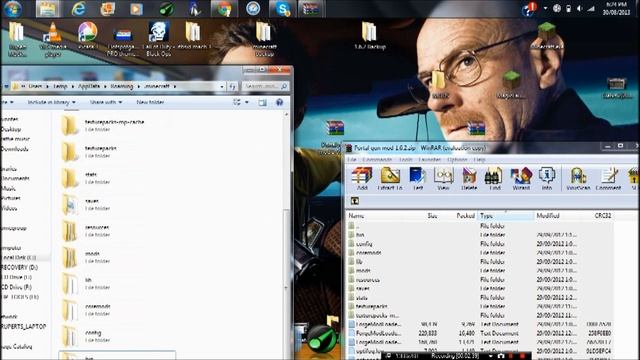The height and width of the screenshot is (360, 640).
Task: Click the Add button in WinRAR toolbar
Action: pyautogui.click(x=362, y=179)
